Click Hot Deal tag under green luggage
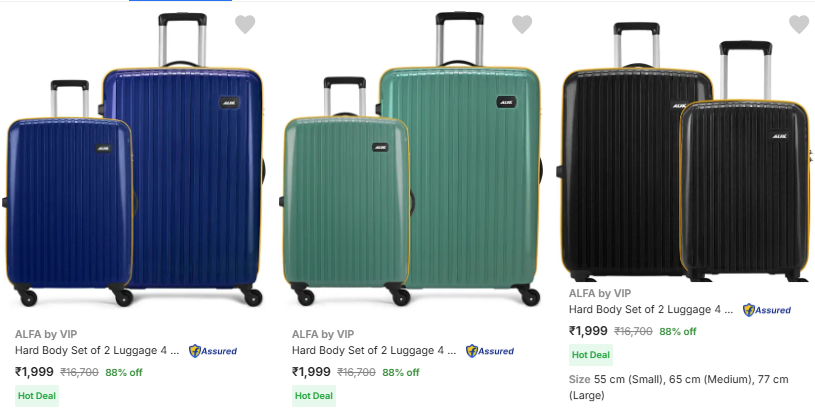The width and height of the screenshot is (815, 411). (314, 395)
